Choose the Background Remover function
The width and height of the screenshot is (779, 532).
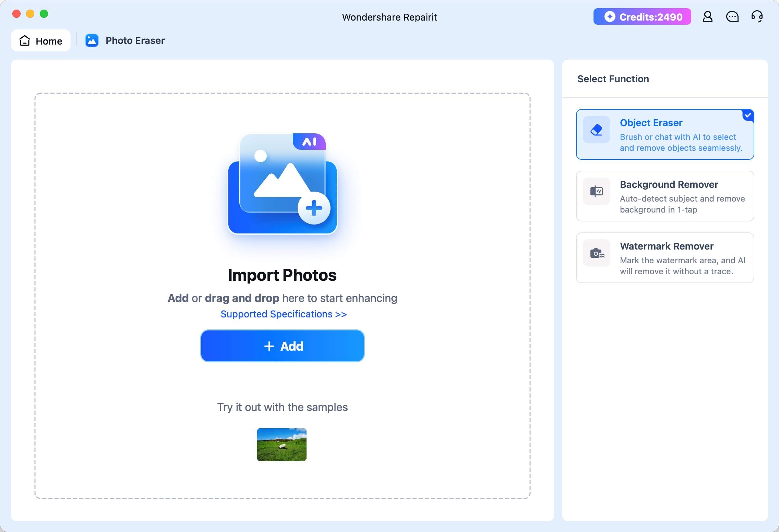pyautogui.click(x=665, y=196)
